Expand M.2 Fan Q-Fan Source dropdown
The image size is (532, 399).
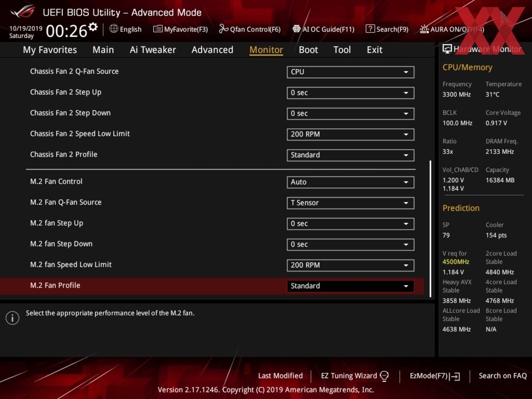click(x=350, y=203)
